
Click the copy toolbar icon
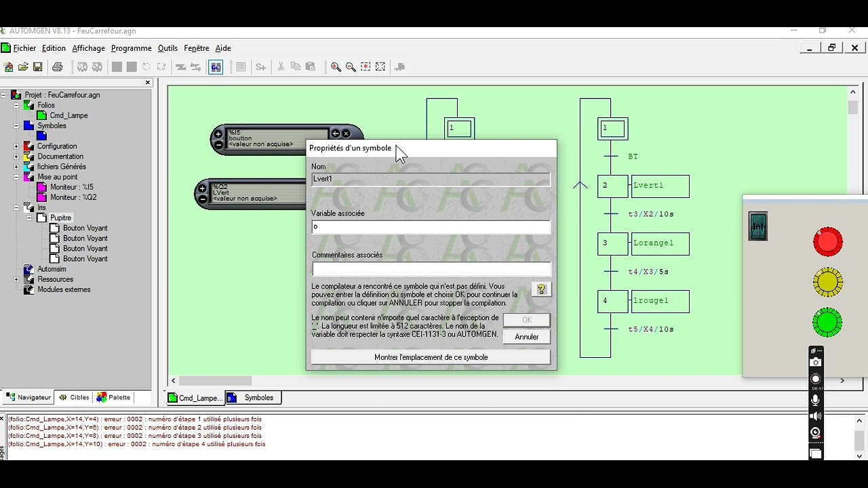[x=296, y=67]
